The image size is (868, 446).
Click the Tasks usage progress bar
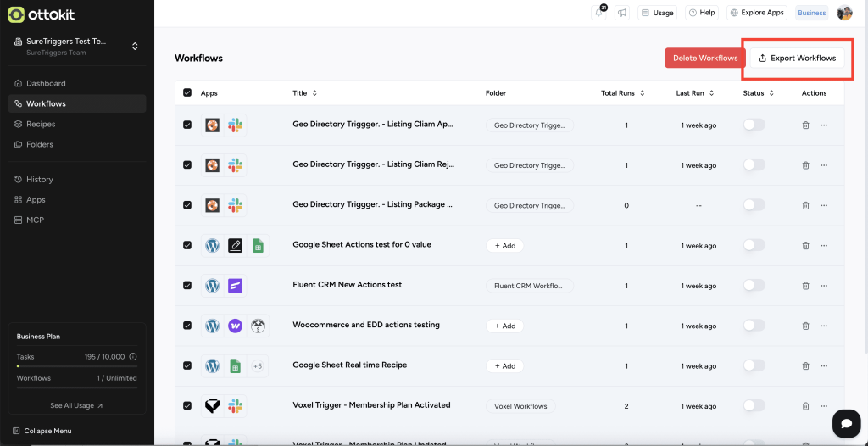pyautogui.click(x=76, y=366)
